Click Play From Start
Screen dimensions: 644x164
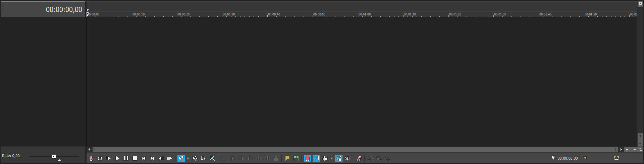coord(109,158)
